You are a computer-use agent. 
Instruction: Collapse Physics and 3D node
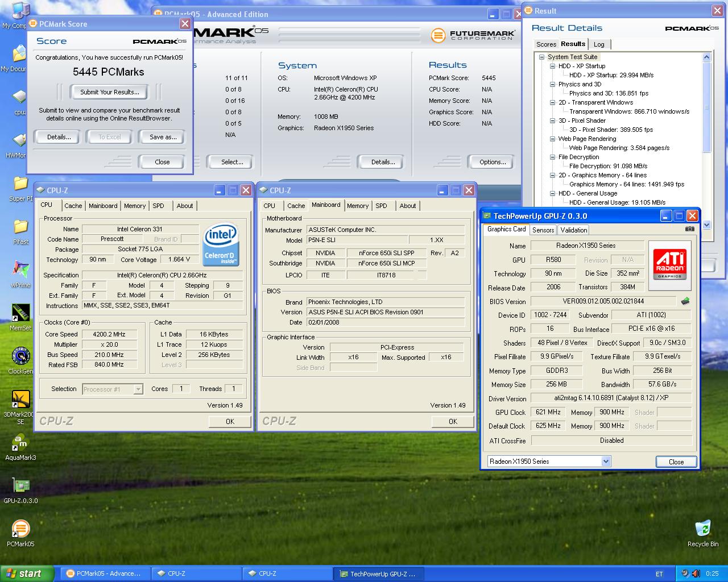553,84
